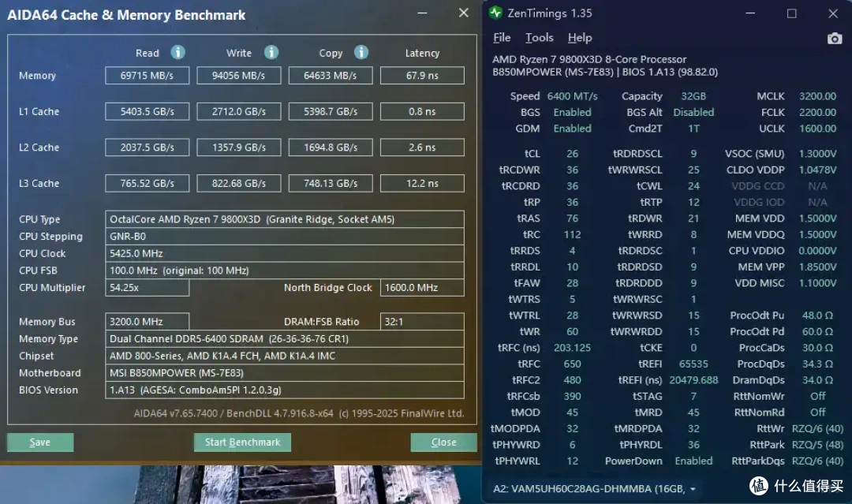852x504 pixels.
Task: Click the Memory Type DDR5-6400 field
Action: click(x=285, y=338)
